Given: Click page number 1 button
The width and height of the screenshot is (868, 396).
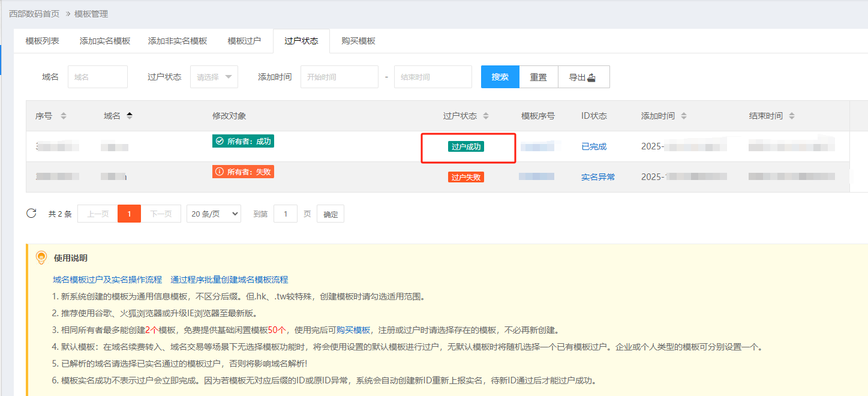Looking at the screenshot, I should coord(129,214).
